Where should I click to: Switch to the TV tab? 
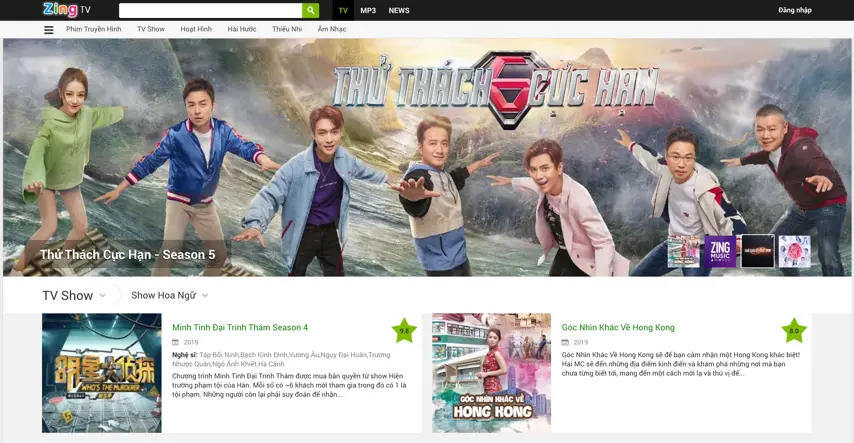[x=343, y=10]
